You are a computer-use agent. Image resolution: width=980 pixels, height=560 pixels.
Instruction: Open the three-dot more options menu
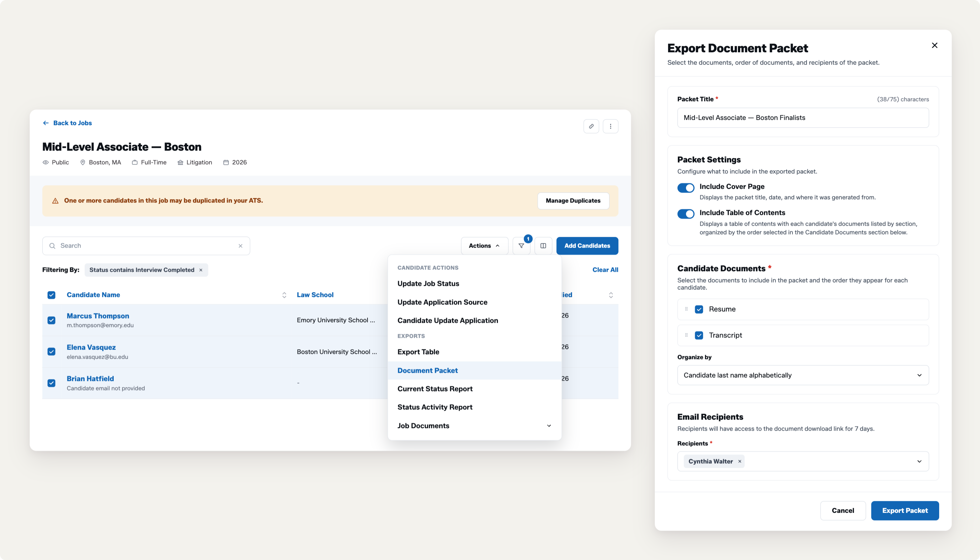coord(610,126)
